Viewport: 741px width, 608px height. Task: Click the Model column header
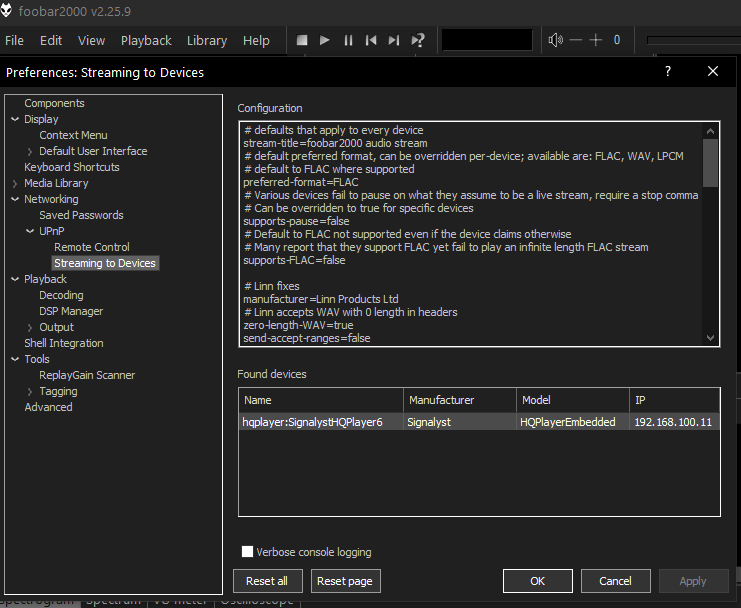tap(573, 400)
